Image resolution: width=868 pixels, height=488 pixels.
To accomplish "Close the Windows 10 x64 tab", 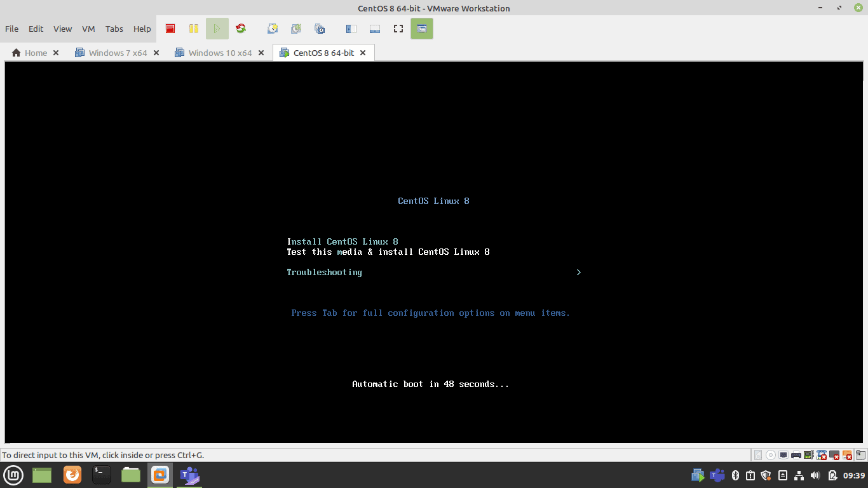I will coord(261,53).
